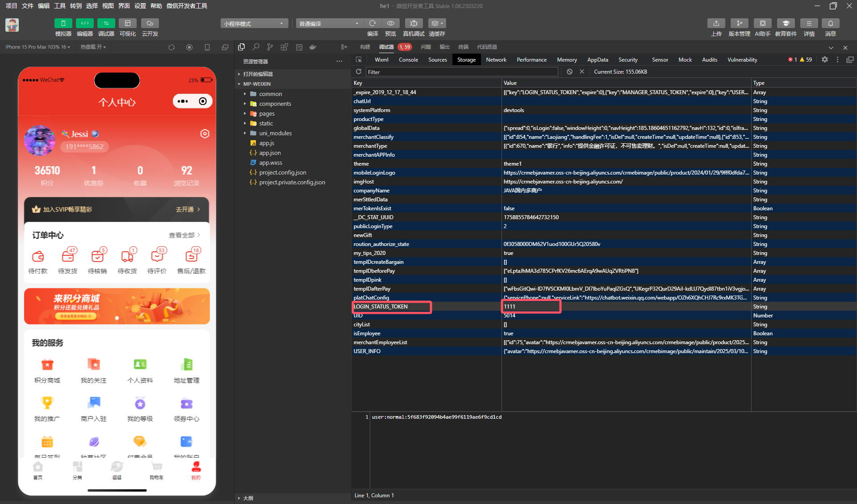Click the 真机调试 (real device debug) icon

pyautogui.click(x=414, y=23)
